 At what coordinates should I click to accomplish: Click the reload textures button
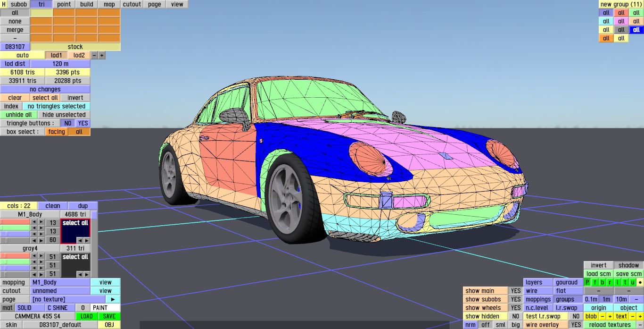pos(610,325)
